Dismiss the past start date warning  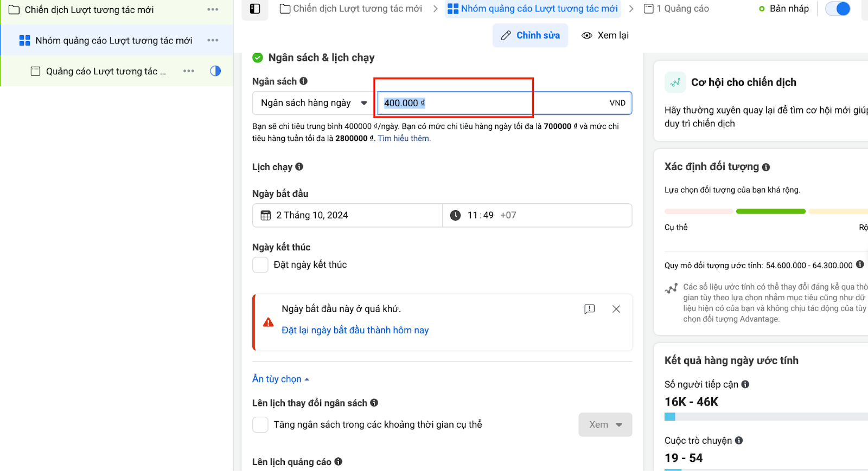tap(616, 309)
